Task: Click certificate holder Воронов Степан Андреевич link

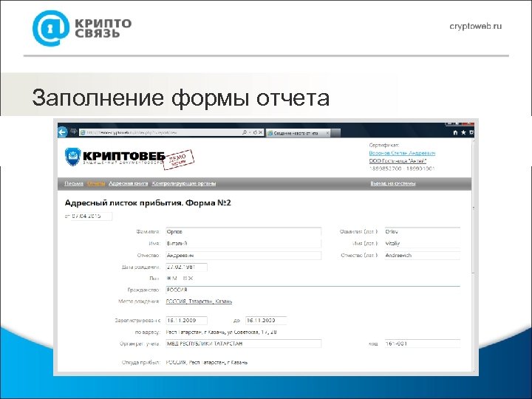Action: pyautogui.click(x=402, y=153)
